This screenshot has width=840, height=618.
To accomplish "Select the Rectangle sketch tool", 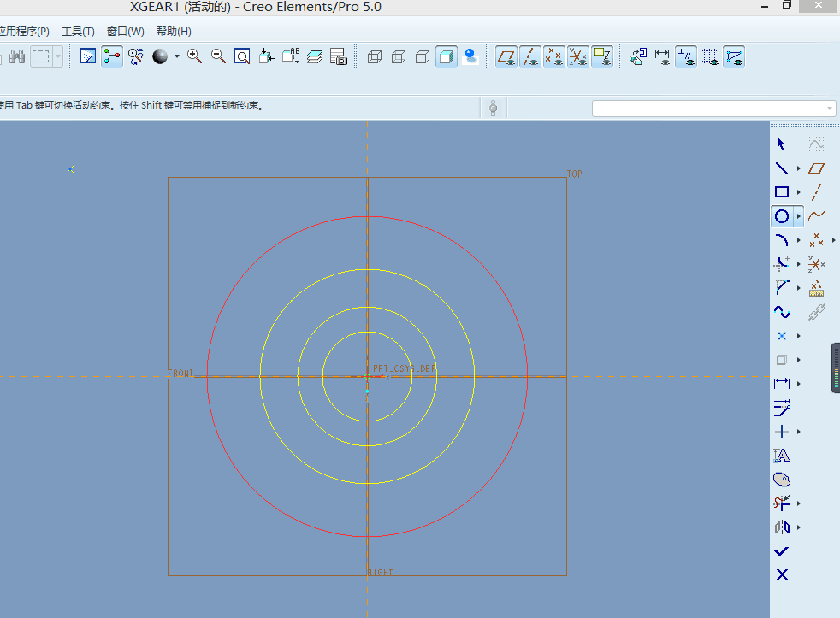I will (781, 192).
